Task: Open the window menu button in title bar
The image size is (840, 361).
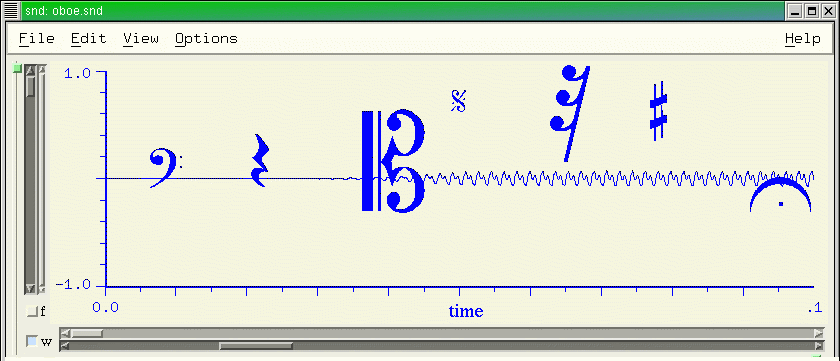Action: [x=11, y=10]
